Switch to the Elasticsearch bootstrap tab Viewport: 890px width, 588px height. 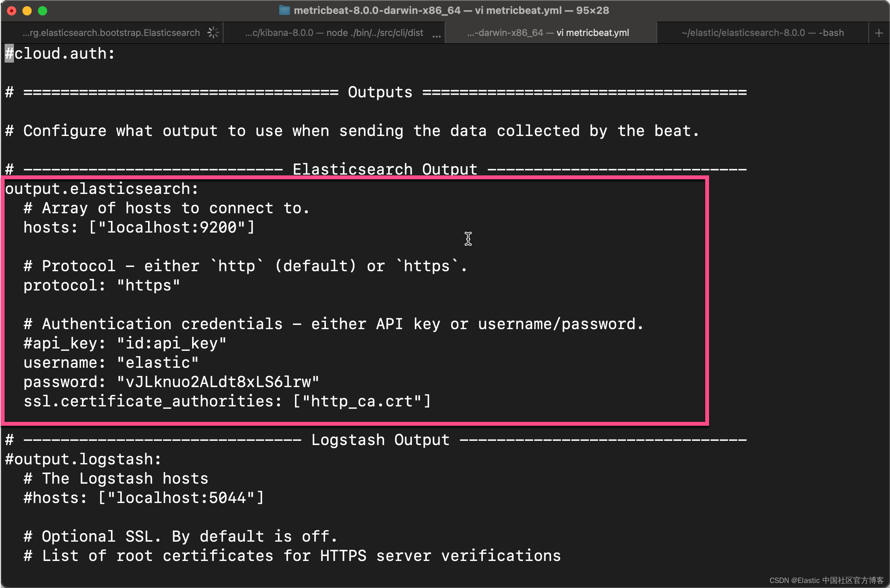[x=111, y=33]
